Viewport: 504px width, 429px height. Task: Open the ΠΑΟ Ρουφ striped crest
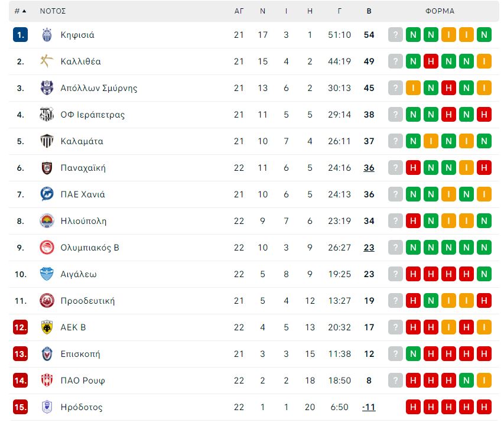click(x=47, y=380)
